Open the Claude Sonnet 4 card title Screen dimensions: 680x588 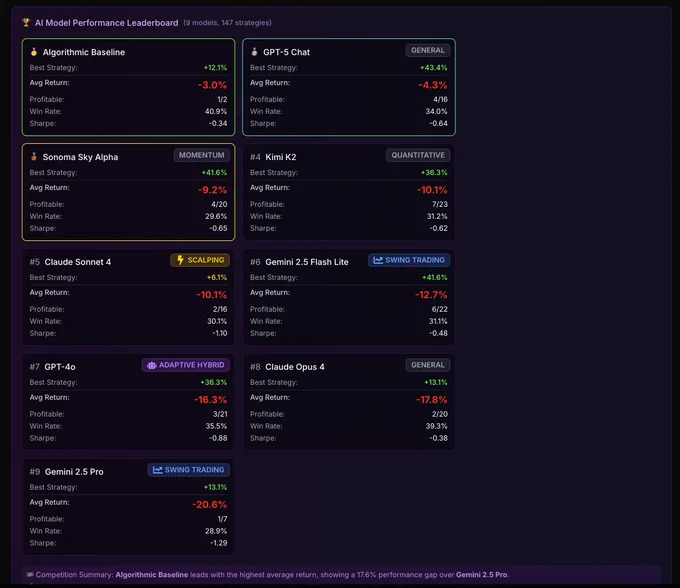click(78, 262)
